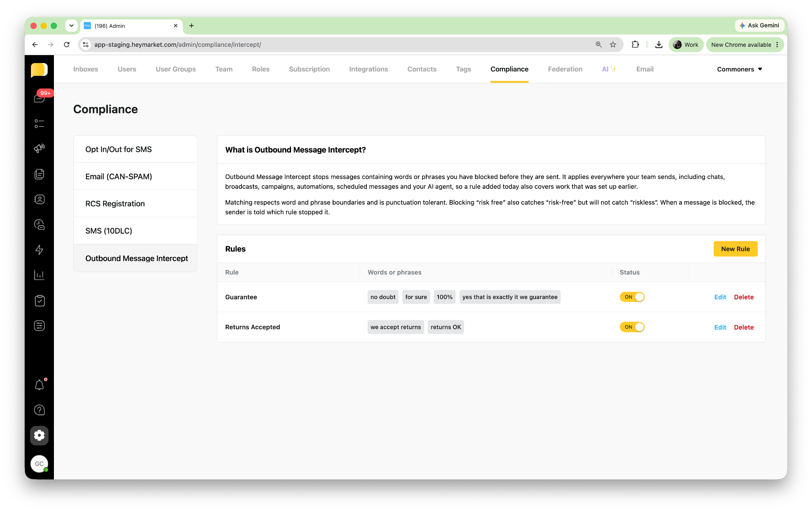Image resolution: width=812 pixels, height=512 pixels.
Task: Switch to the Team tab
Action: pyautogui.click(x=224, y=69)
